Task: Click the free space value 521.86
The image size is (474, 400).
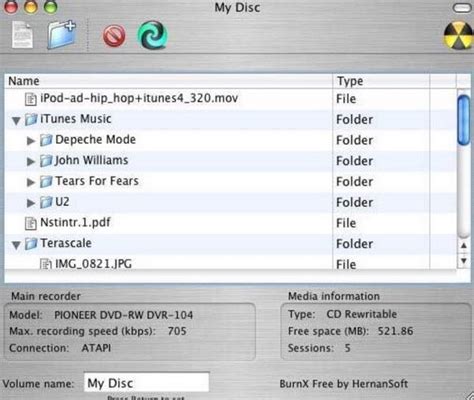Action: tap(395, 331)
